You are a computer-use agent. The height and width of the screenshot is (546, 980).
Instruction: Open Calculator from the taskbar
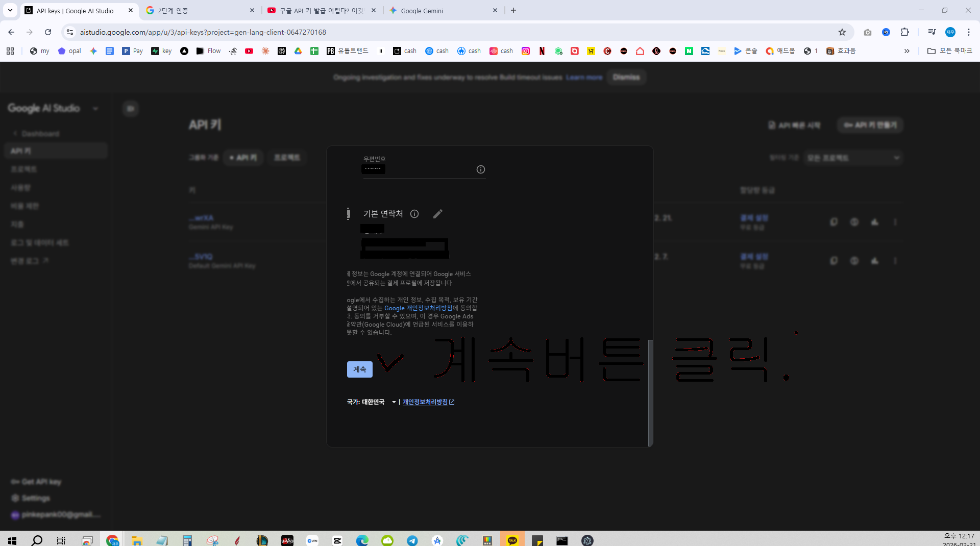coord(187,540)
